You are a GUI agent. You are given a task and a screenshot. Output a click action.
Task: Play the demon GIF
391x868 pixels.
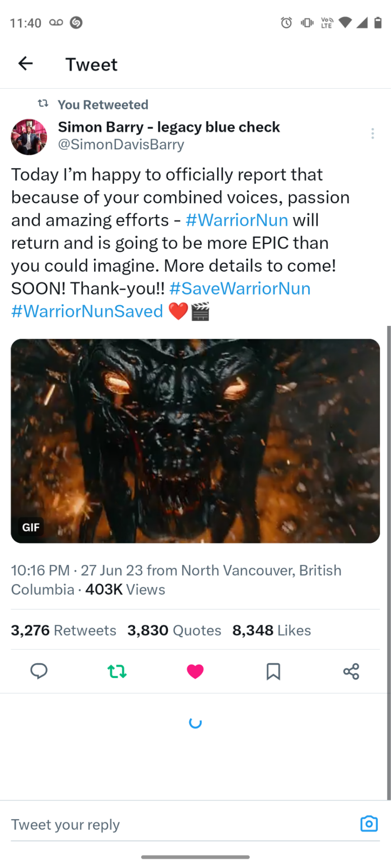(x=195, y=441)
